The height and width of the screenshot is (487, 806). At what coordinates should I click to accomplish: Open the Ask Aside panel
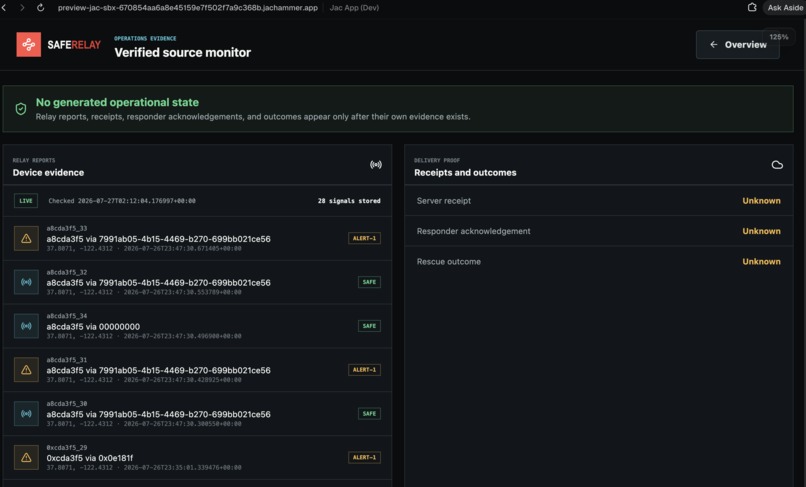coord(784,7)
